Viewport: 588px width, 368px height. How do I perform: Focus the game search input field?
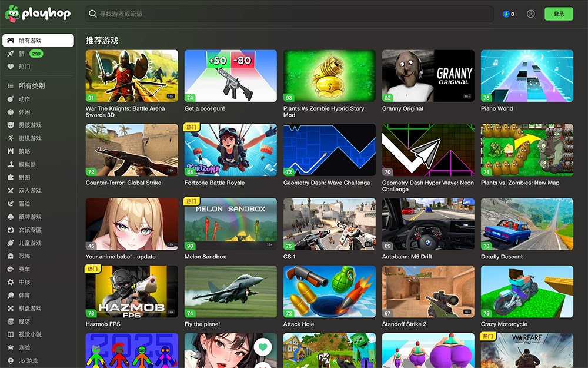pyautogui.click(x=289, y=14)
